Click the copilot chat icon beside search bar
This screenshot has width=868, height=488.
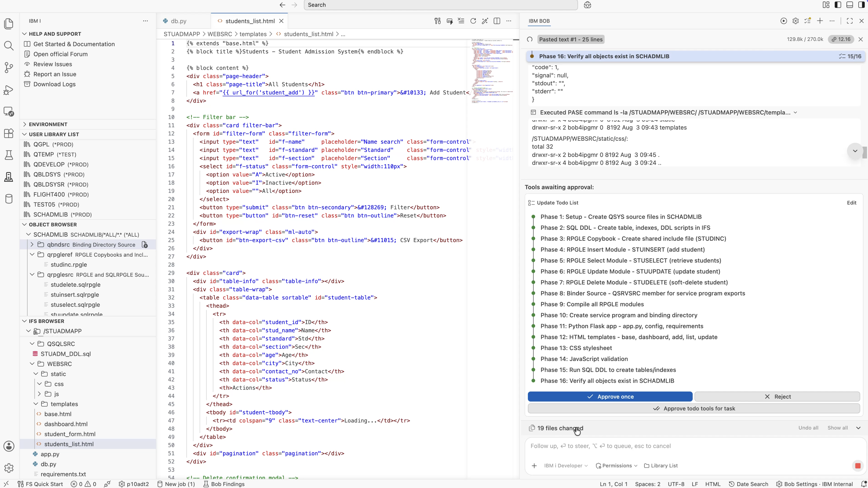point(587,5)
